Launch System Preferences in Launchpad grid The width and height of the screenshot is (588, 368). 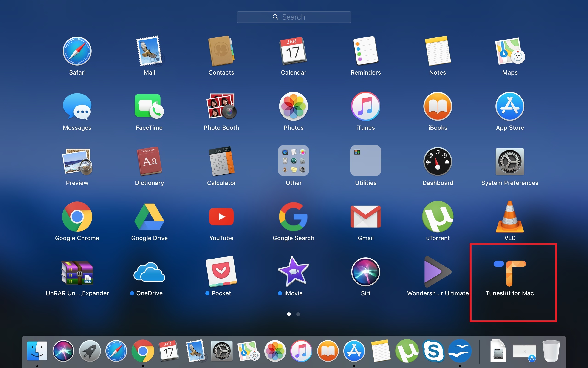pyautogui.click(x=510, y=162)
